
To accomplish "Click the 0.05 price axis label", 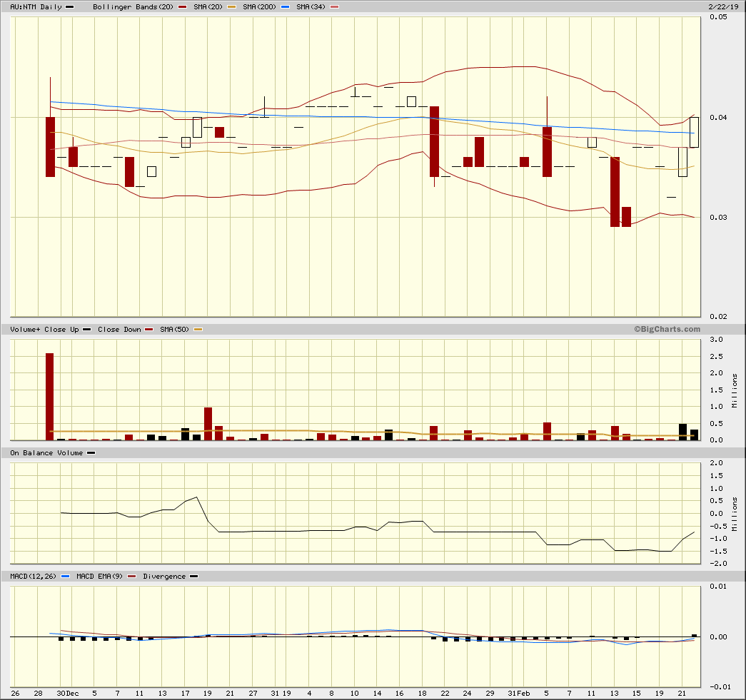I will point(718,16).
